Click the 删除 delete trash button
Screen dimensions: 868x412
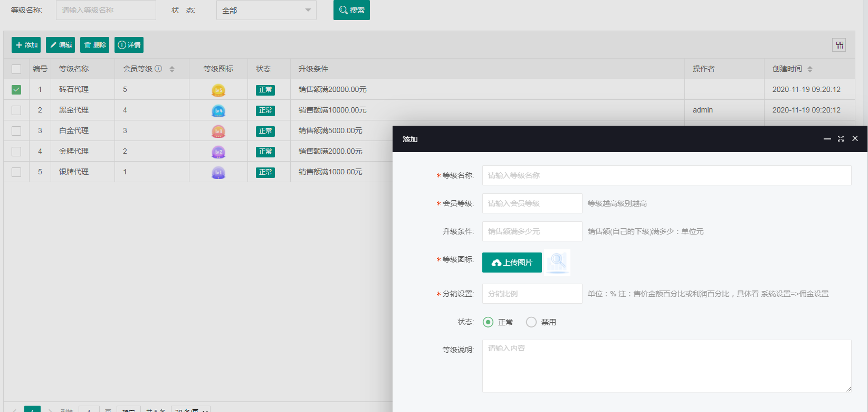94,45
